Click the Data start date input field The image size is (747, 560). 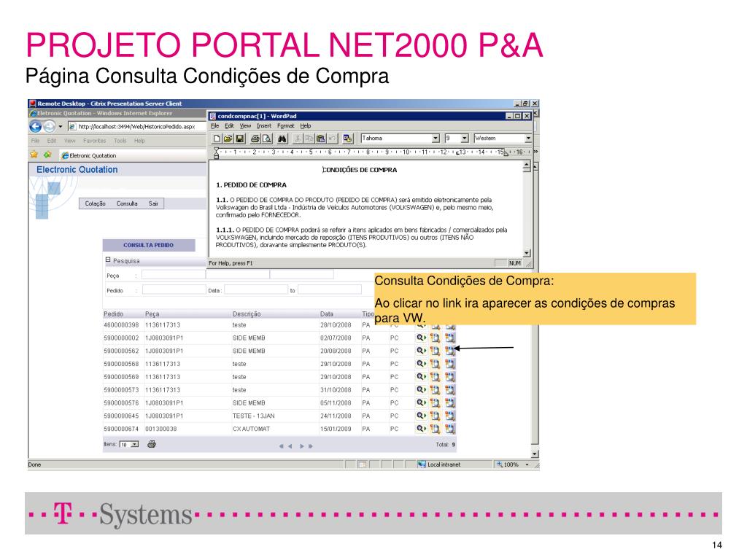256,289
